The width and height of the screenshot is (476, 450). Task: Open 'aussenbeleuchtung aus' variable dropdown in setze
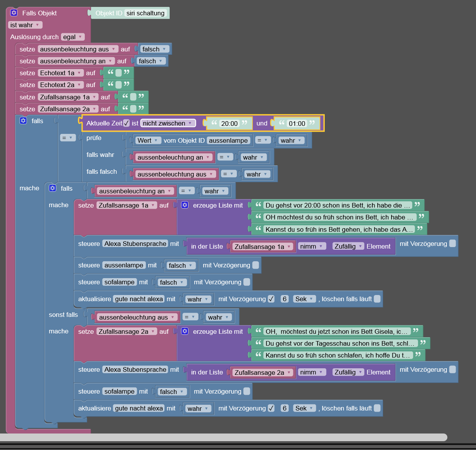point(78,49)
